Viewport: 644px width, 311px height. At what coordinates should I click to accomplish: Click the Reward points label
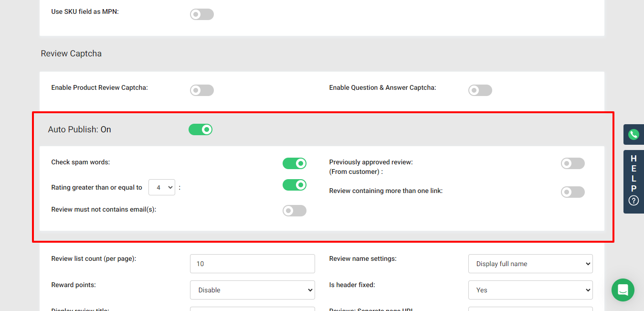tap(74, 285)
